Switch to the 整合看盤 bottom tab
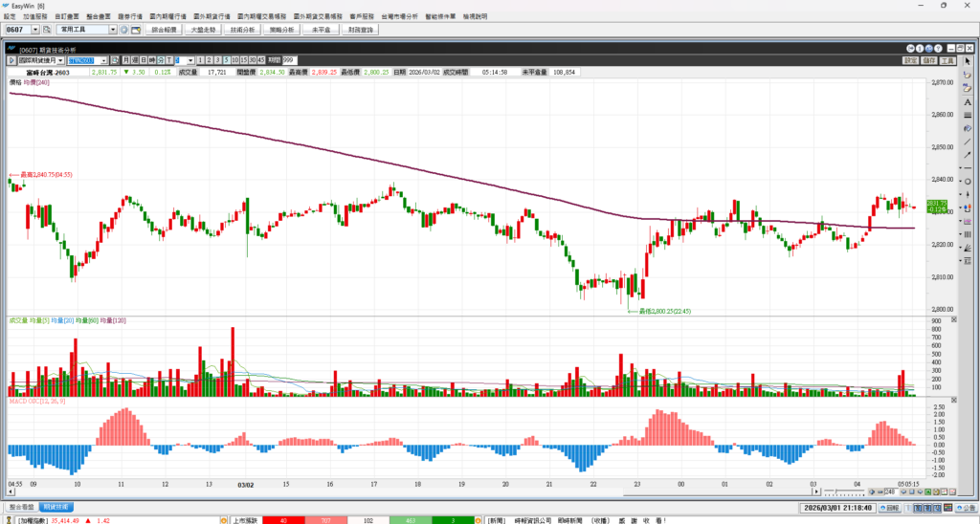This screenshot has height=524, width=980. pyautogui.click(x=19, y=507)
